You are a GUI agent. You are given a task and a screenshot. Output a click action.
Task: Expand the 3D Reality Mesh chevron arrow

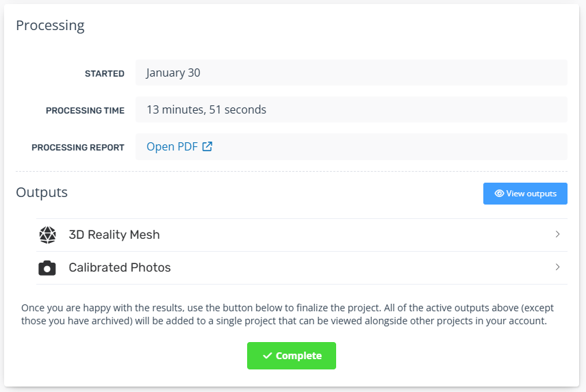557,234
